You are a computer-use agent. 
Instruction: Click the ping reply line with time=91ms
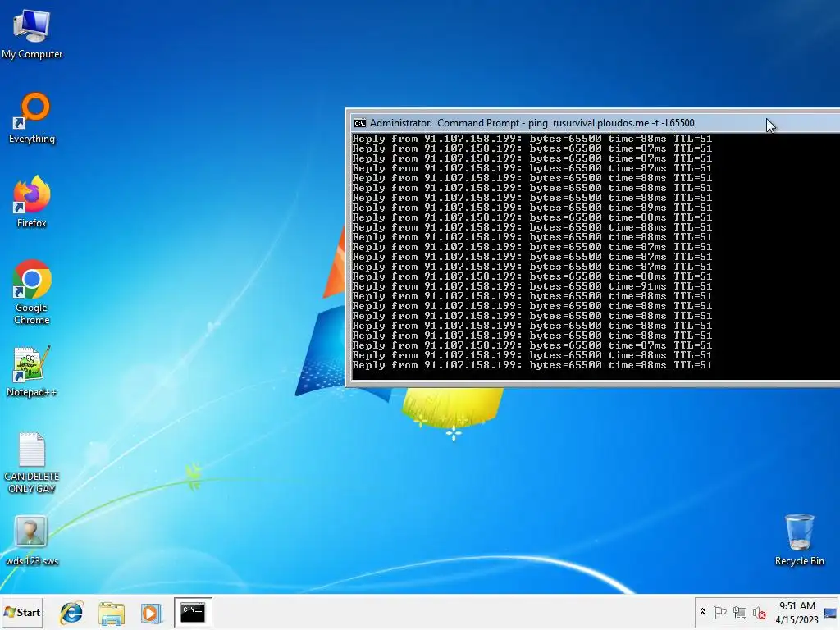click(532, 286)
